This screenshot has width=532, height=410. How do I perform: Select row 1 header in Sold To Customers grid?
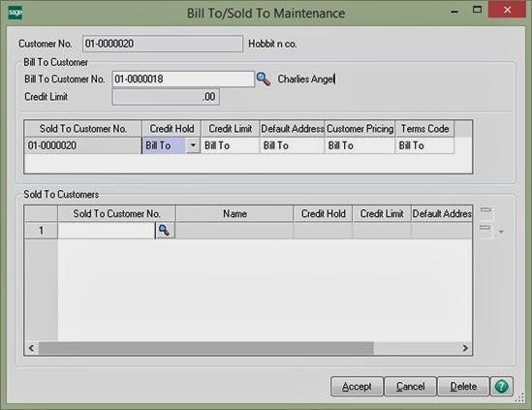(41, 231)
